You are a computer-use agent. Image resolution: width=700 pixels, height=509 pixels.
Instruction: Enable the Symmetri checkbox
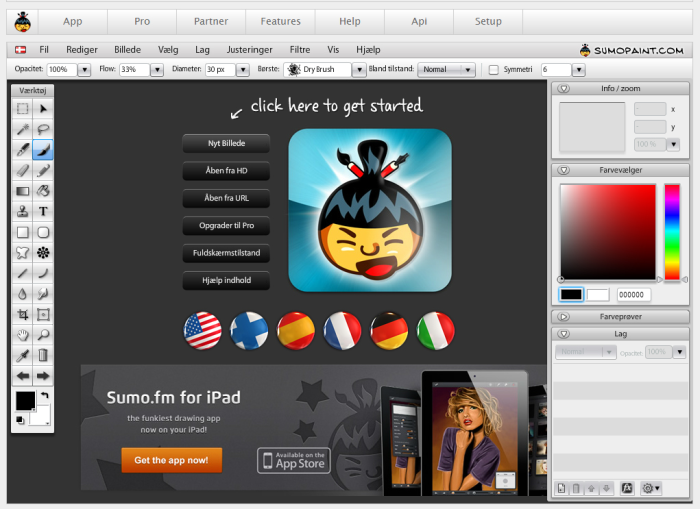pos(493,70)
